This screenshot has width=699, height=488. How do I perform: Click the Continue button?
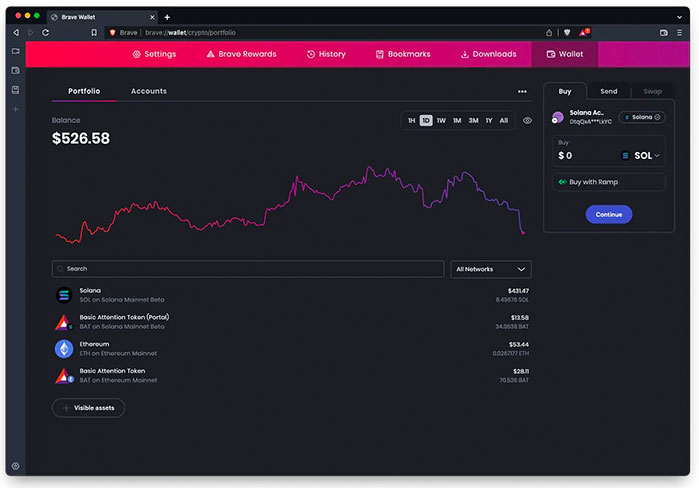tap(609, 214)
